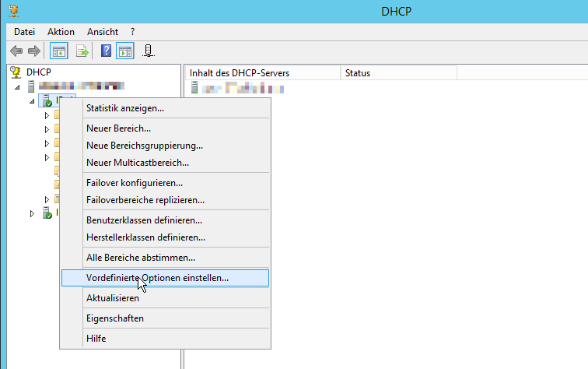Screen dimensions: 588x369
Task: Select 'Statistik anzeigen...' in the context menu
Action: (x=125, y=108)
